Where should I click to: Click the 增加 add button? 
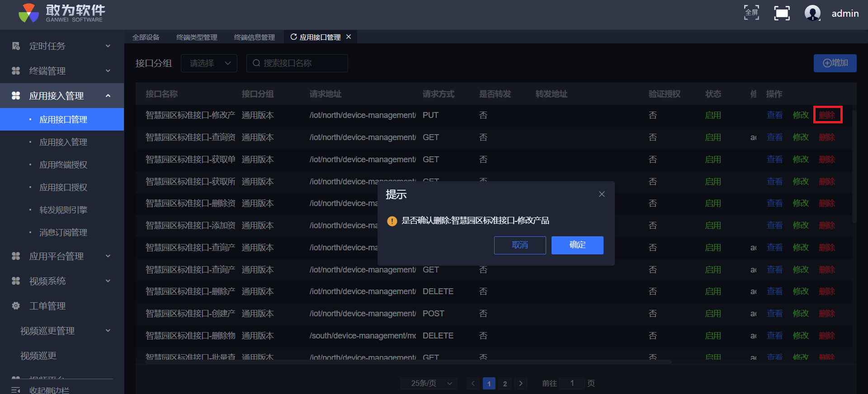[x=835, y=63]
